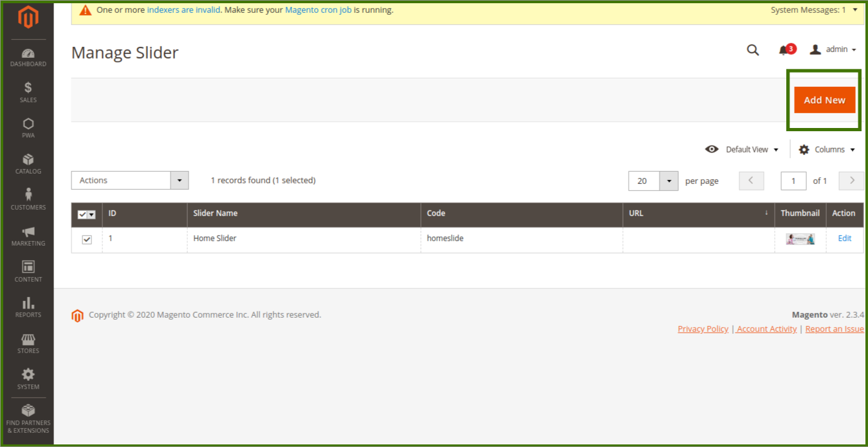
Task: Click the 'Manage Slider' page title
Action: click(125, 53)
